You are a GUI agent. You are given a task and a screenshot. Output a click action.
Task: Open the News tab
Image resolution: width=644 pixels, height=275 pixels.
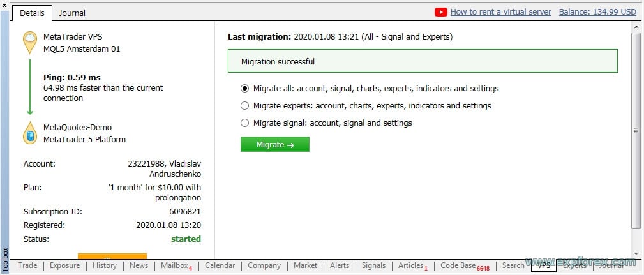coord(139,265)
